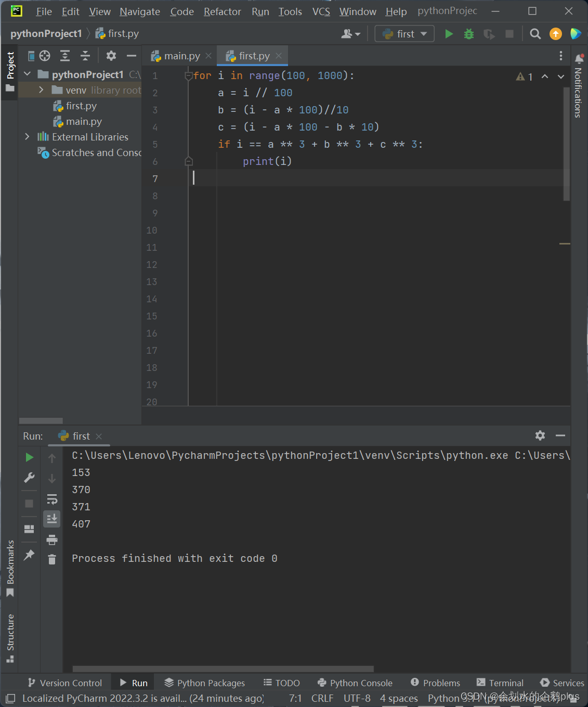588x707 pixels.
Task: Rerun 'first' in the Run panel
Action: click(x=29, y=457)
